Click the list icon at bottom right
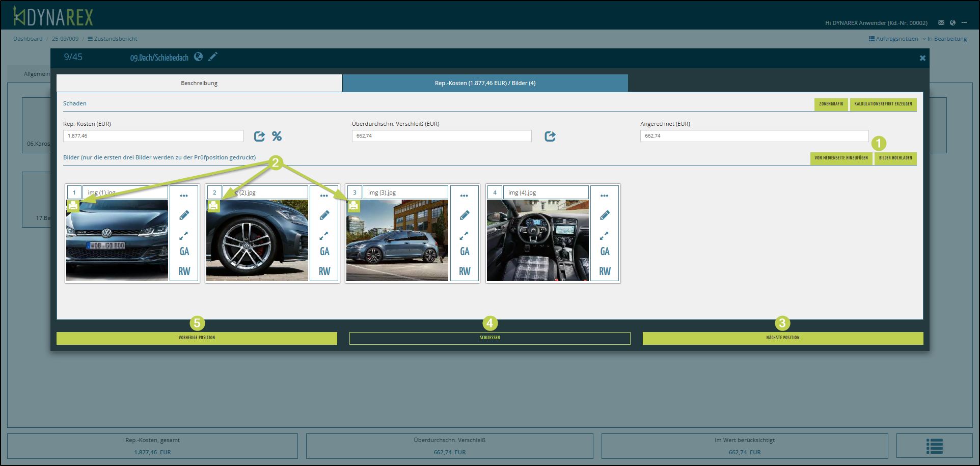 click(934, 446)
